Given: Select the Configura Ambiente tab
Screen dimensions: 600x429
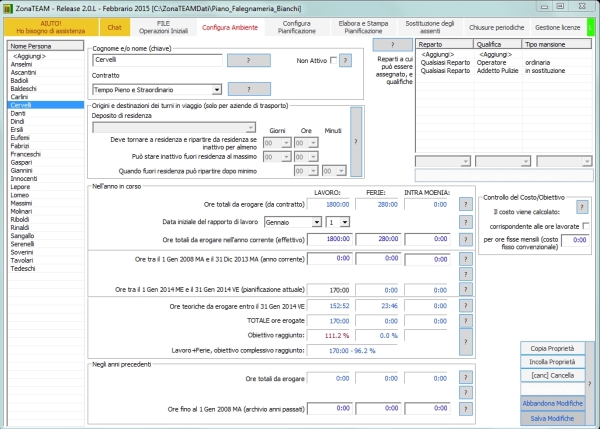Looking at the screenshot, I should coord(230,27).
